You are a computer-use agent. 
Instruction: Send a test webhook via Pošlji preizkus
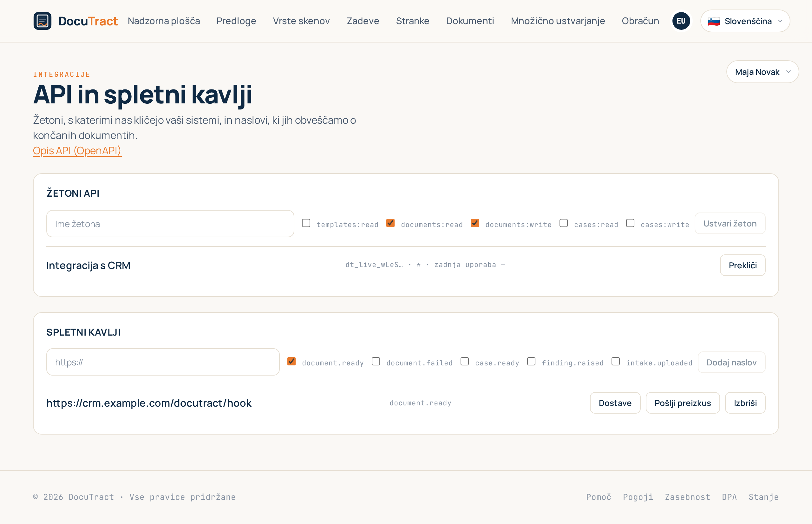click(x=683, y=403)
